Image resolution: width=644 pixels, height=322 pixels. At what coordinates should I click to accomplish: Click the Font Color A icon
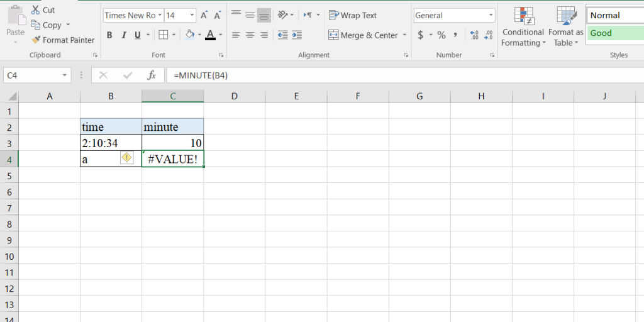click(x=210, y=35)
